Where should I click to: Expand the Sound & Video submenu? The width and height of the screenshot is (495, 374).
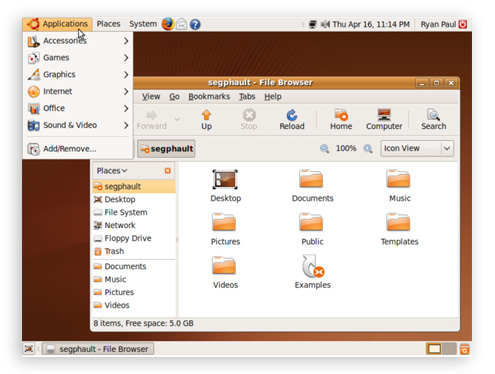(78, 125)
